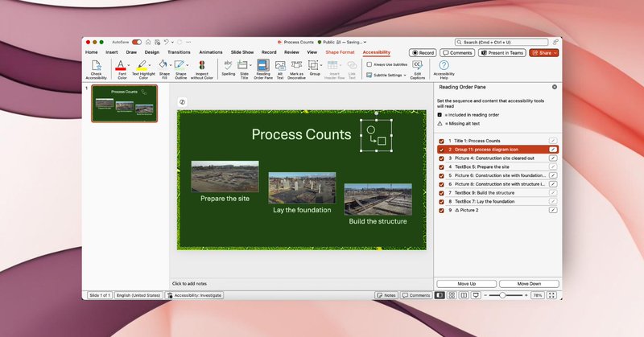Screen dimensions: 644x337
Task: Uncheck Picture 2 reading order checkbox
Action: point(441,210)
